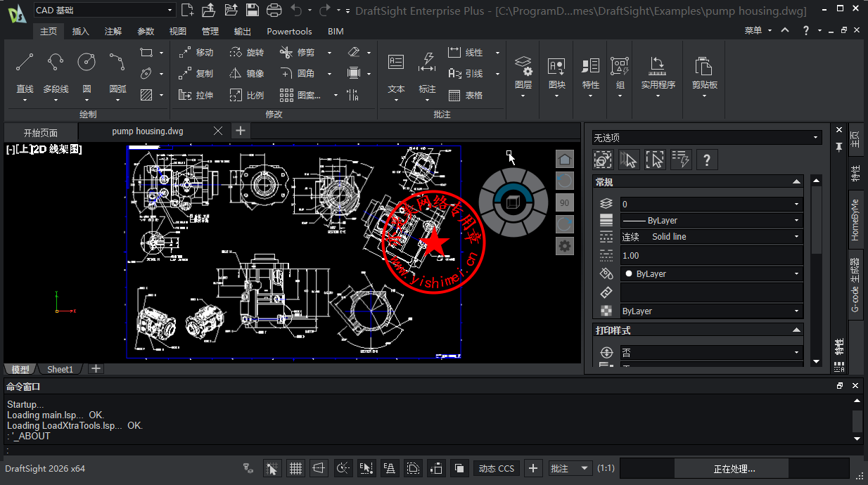Screen dimensions: 868x485
Task: Click the 移动 (Move) tool
Action: (x=196, y=53)
